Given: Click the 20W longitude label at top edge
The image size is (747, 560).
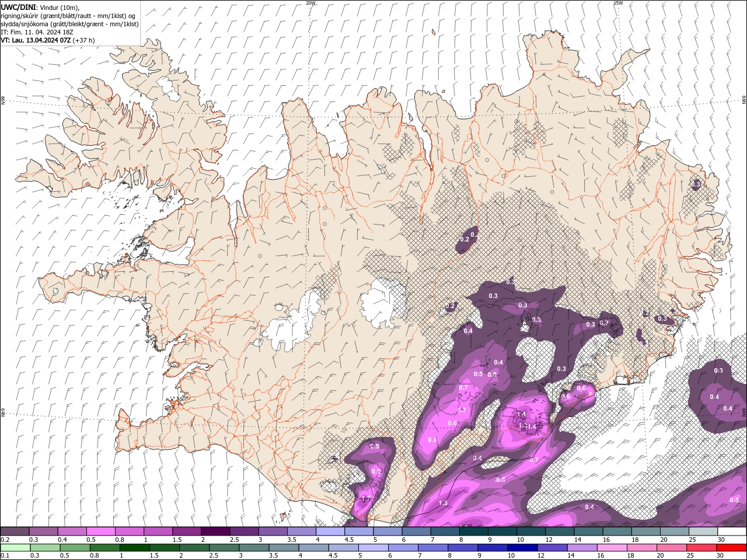Looking at the screenshot, I should tap(310, 3).
